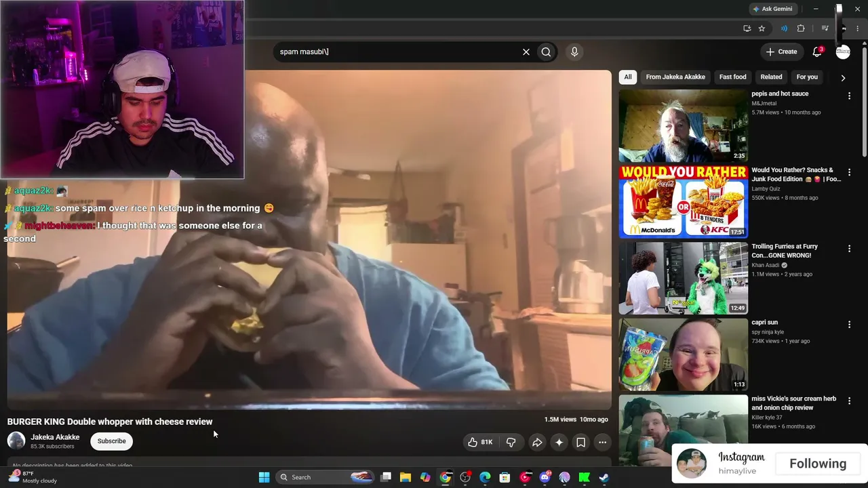
Task: Open the Windows Start menu
Action: [x=264, y=477]
